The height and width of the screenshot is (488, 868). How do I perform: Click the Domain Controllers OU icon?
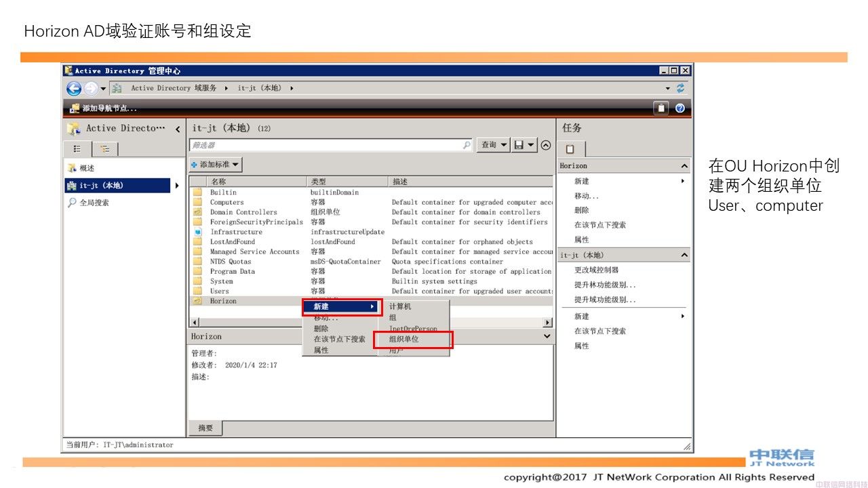[x=197, y=212]
